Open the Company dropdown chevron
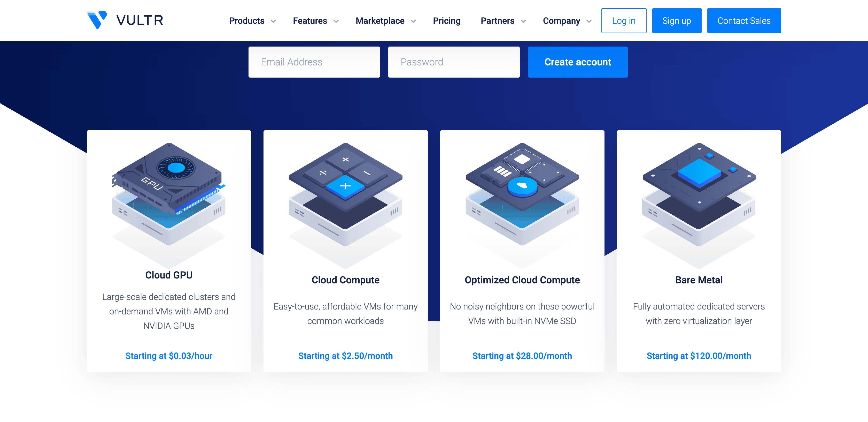The image size is (868, 422). click(x=589, y=21)
